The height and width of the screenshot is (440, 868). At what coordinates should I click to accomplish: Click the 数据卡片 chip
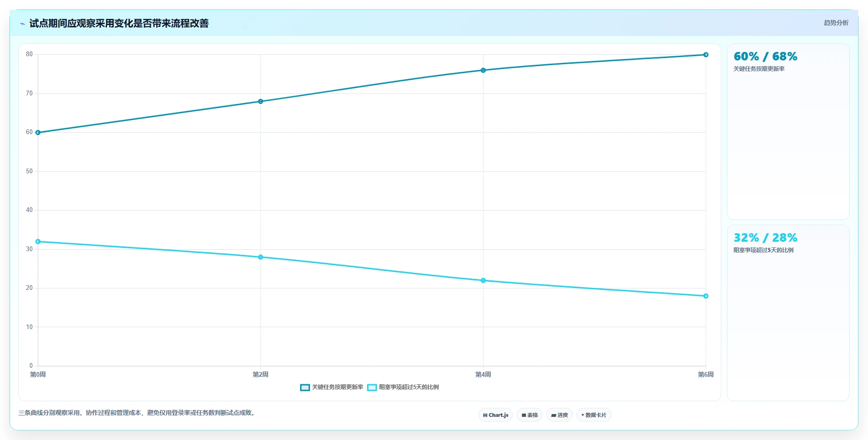click(593, 415)
